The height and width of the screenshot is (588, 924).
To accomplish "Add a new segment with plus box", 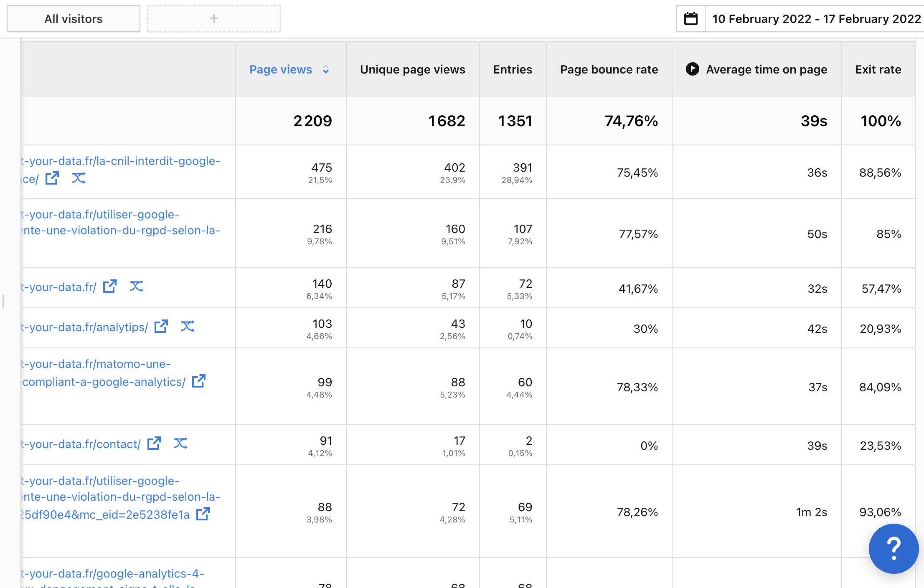I will coord(213,19).
